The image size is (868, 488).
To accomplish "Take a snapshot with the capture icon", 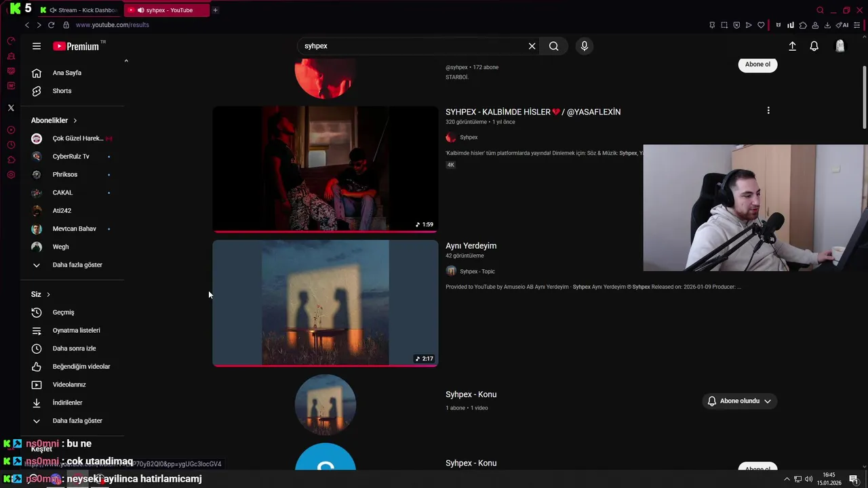I will pos(724,25).
